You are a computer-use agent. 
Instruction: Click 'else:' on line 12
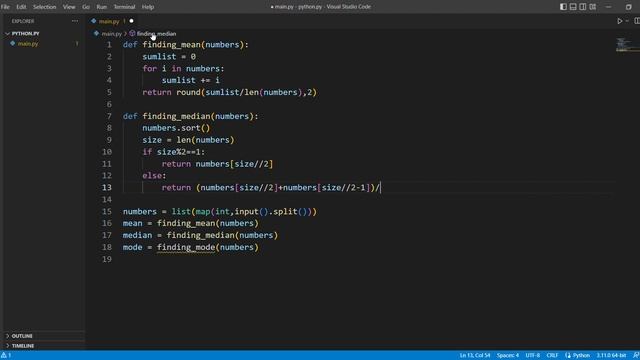pos(154,176)
